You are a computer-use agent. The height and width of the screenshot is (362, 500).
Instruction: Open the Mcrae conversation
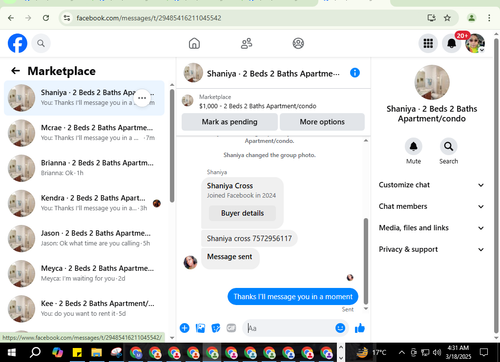click(84, 133)
